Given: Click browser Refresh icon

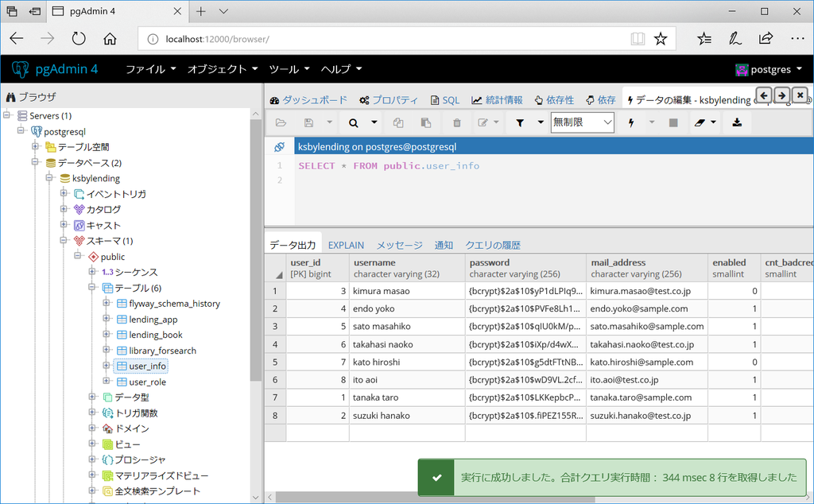Looking at the screenshot, I should coord(79,38).
